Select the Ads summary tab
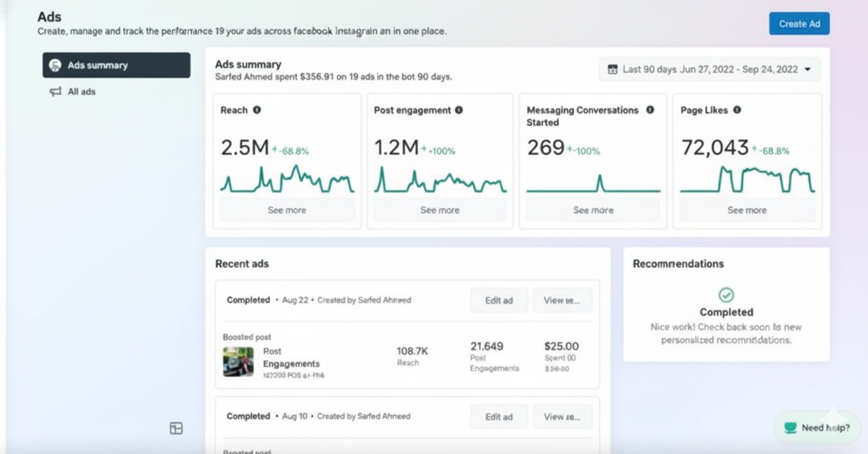This screenshot has width=868, height=454. coord(116,65)
